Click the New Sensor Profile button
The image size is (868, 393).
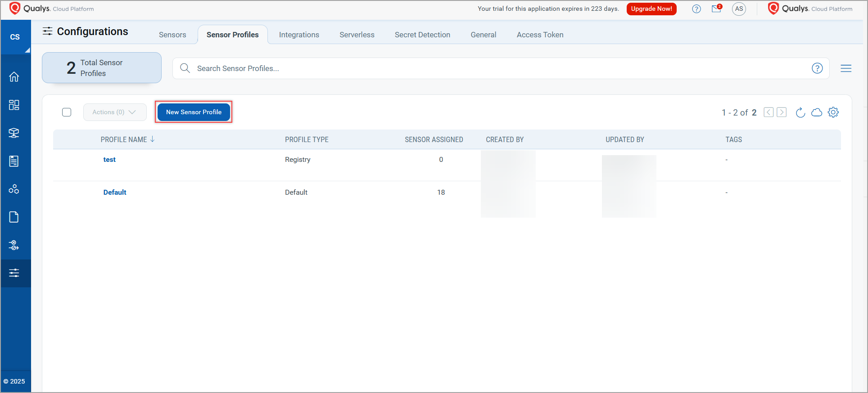point(194,112)
